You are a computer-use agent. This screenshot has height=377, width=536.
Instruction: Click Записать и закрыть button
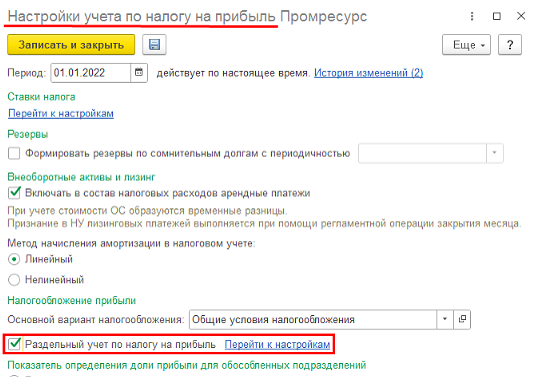[x=71, y=45]
